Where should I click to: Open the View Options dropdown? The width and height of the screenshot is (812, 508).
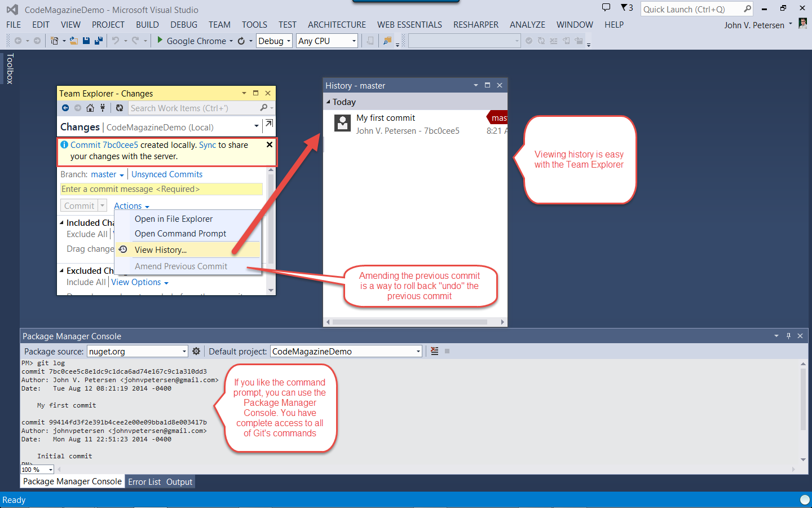point(140,282)
